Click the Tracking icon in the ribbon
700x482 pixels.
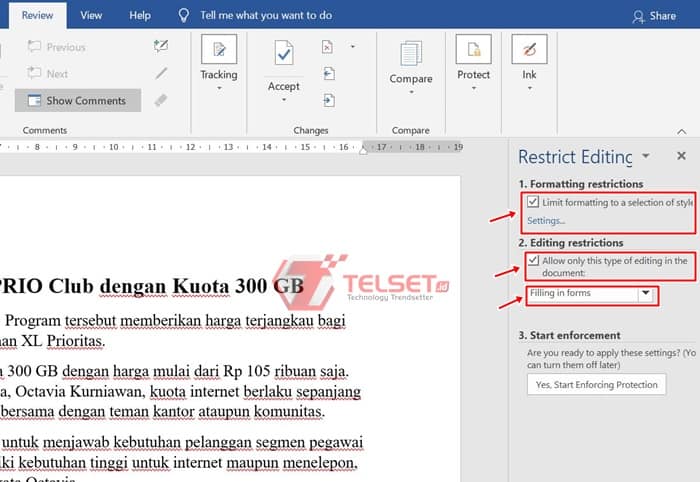point(219,49)
